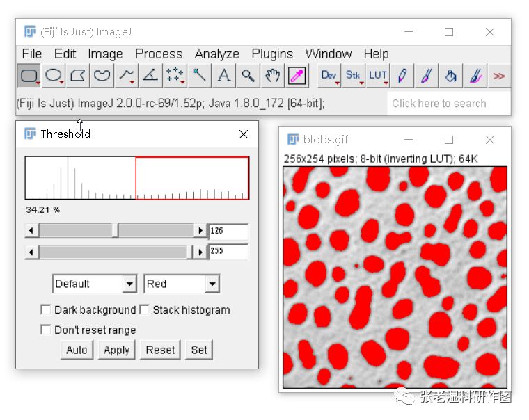Select the Flood fill tool
The height and width of the screenshot is (420, 529).
pyautogui.click(x=451, y=76)
